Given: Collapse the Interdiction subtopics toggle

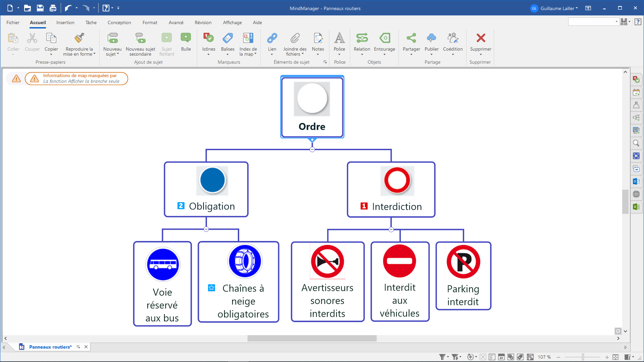Looking at the screenshot, I should [x=391, y=230].
